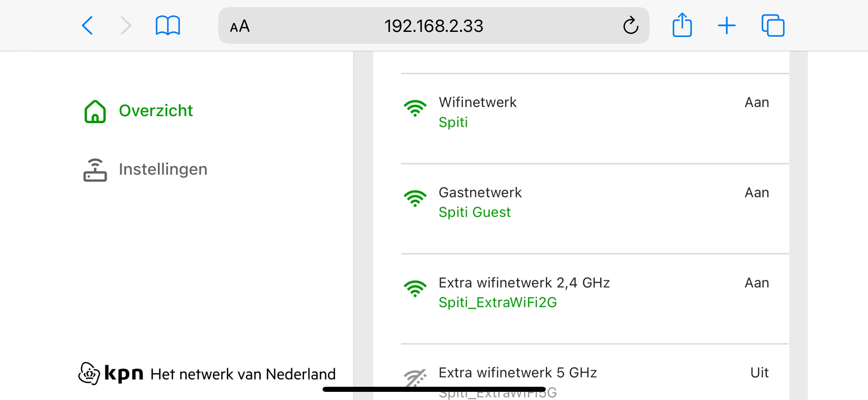Screen dimensions: 868x400
Task: Tap the new tab plus icon
Action: point(726,26)
